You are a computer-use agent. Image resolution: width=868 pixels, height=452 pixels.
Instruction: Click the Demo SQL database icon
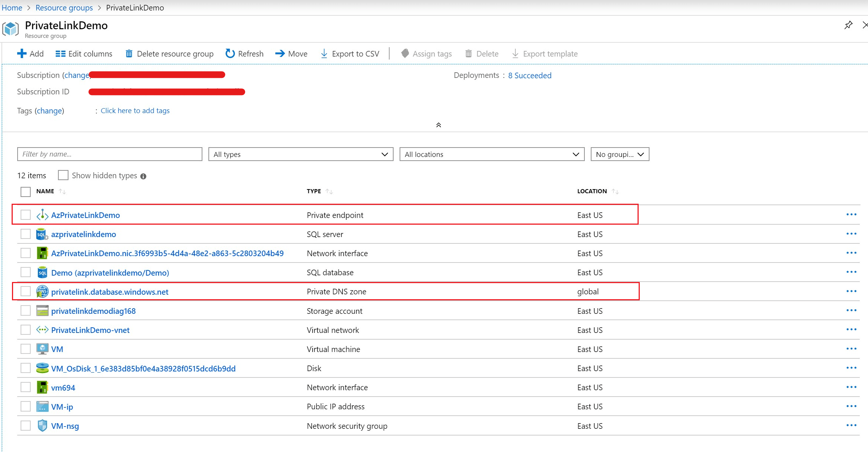coord(42,272)
